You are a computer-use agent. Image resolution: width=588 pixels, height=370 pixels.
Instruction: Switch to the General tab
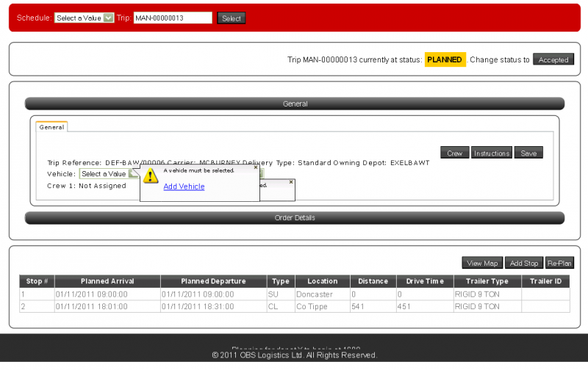click(x=51, y=127)
